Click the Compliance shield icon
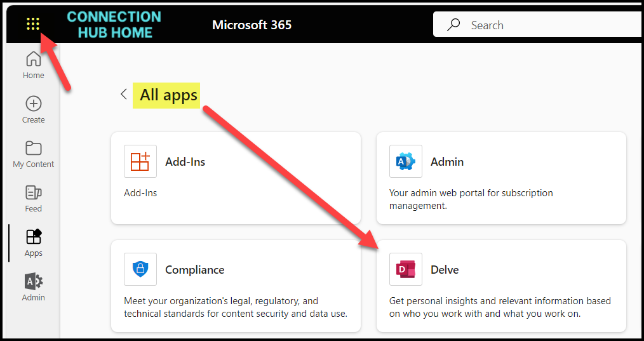 tap(140, 270)
